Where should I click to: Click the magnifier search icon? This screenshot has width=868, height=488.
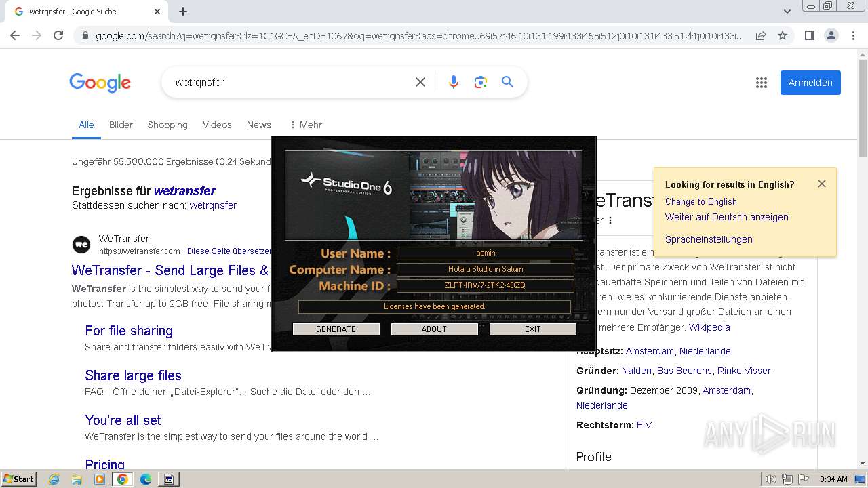tap(507, 82)
